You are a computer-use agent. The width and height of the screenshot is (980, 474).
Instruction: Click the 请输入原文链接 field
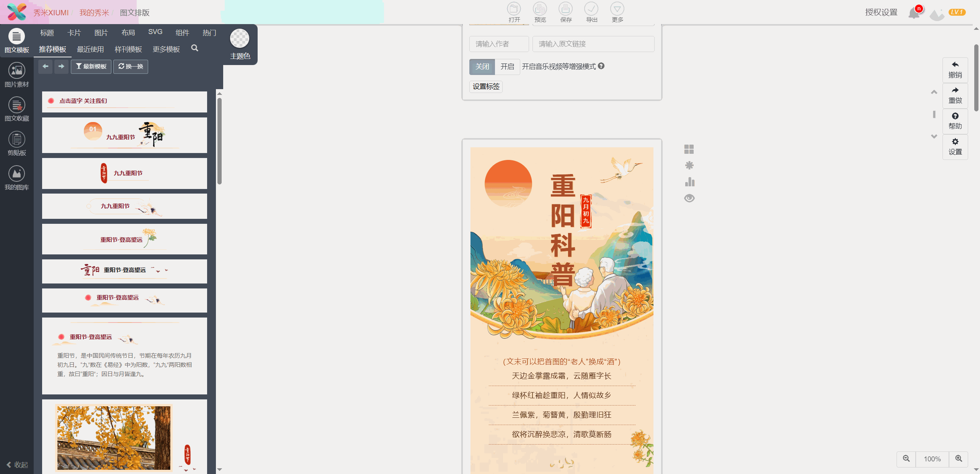click(x=593, y=44)
